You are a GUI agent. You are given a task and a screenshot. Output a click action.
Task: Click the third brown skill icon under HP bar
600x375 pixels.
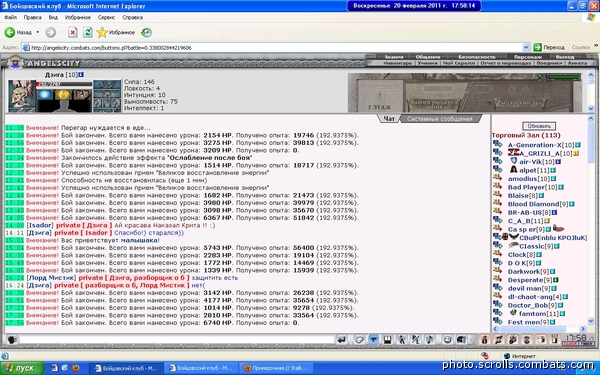click(82, 94)
